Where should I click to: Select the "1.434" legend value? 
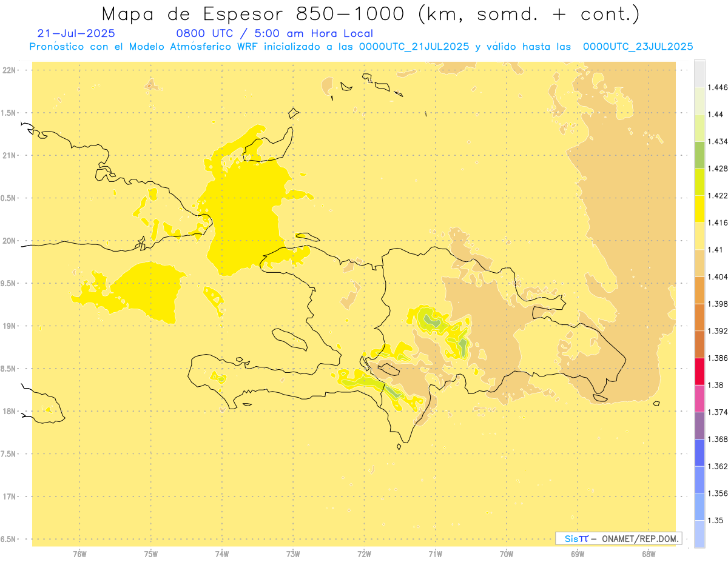click(x=717, y=141)
